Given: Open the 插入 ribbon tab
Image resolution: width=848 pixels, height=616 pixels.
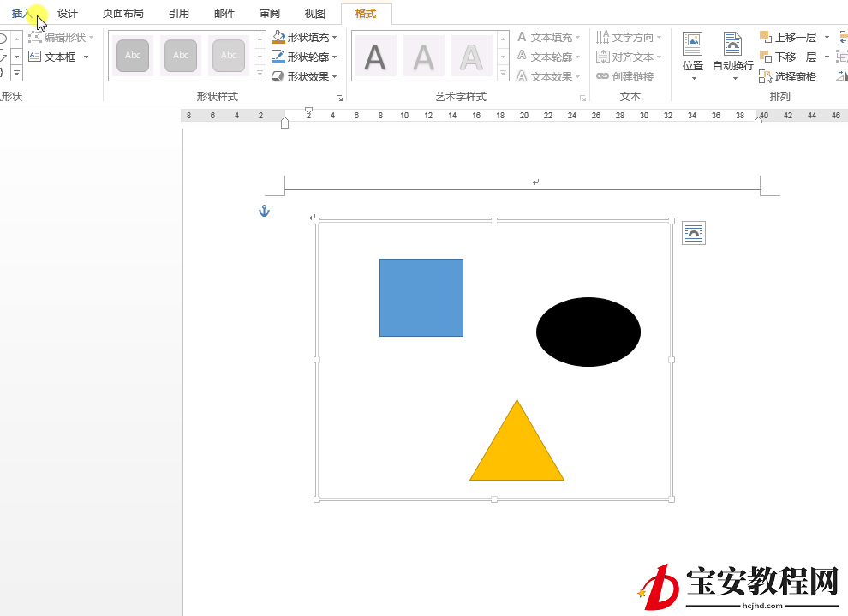Looking at the screenshot, I should click(21, 14).
